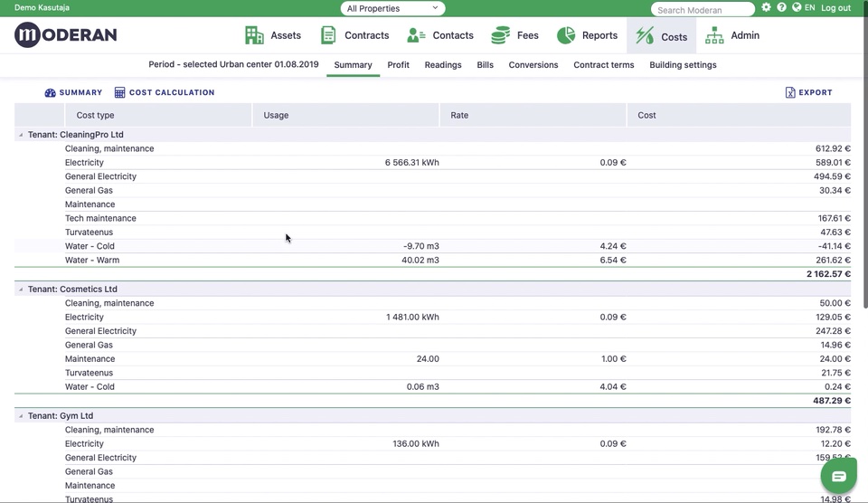Open Assets via building icon

click(x=254, y=35)
